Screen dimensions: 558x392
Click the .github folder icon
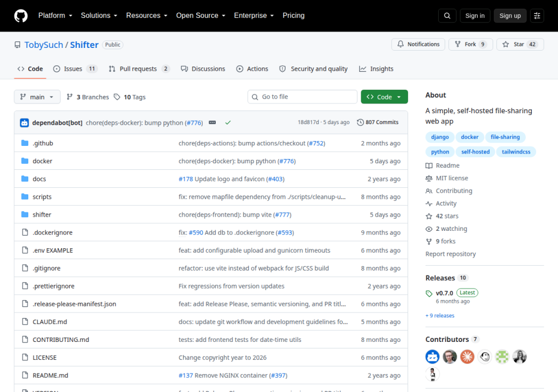[x=25, y=143]
